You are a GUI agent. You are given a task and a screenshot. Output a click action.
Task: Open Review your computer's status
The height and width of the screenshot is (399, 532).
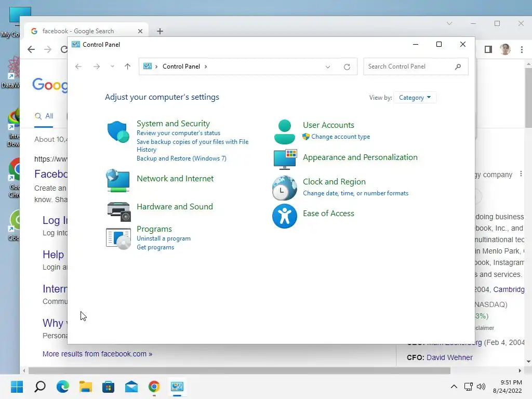(x=179, y=133)
